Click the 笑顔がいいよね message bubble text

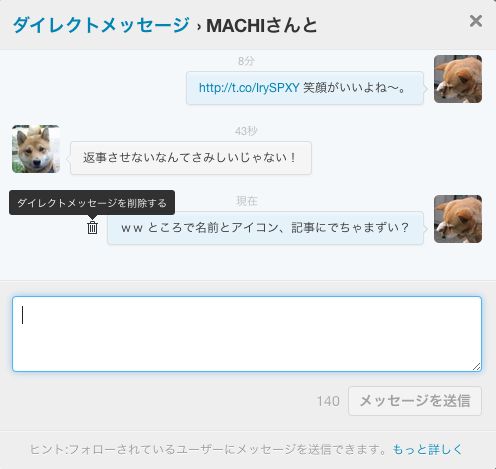point(354,88)
